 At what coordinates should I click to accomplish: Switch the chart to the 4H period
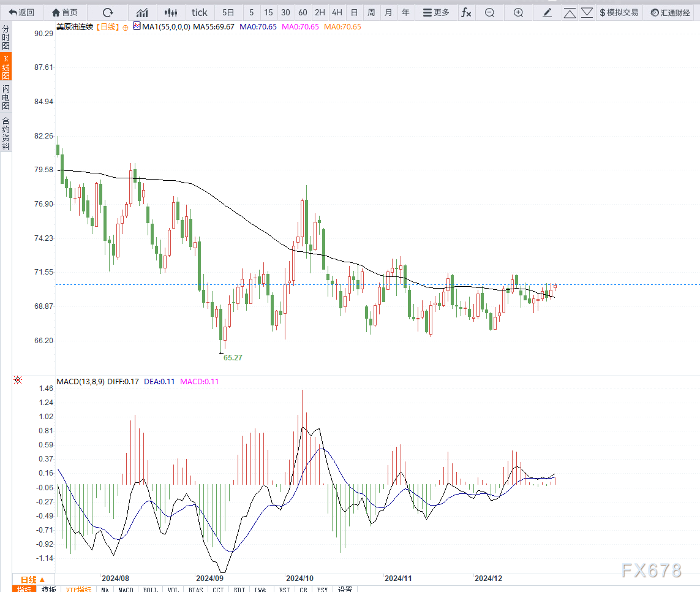337,12
